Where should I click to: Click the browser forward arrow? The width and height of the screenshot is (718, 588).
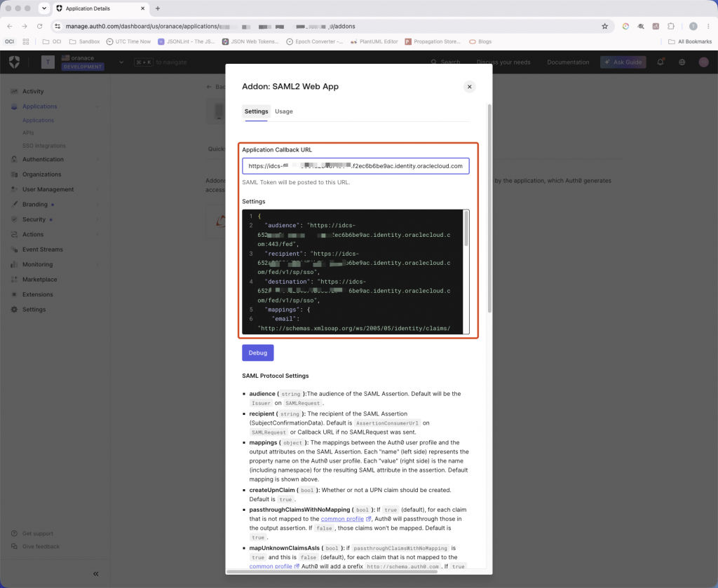pos(25,26)
